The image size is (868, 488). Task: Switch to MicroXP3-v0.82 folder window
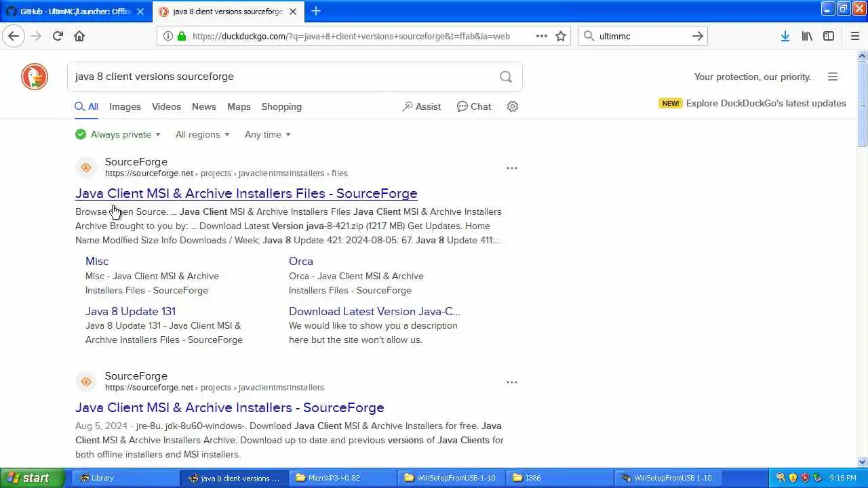[343, 478]
